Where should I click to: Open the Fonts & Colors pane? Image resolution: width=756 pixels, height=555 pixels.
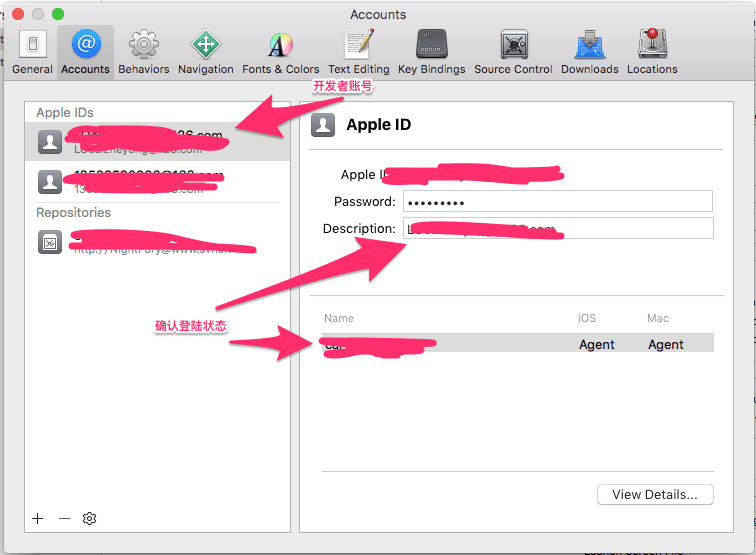(281, 52)
